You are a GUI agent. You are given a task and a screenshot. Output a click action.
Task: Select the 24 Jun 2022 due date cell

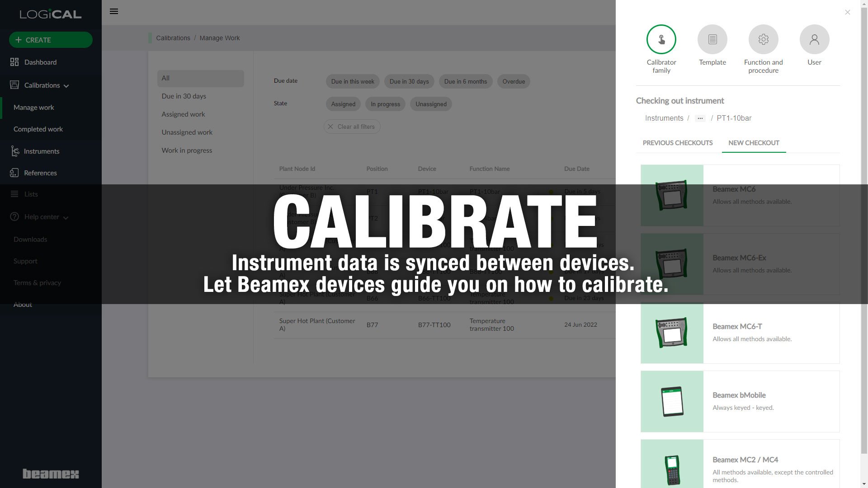pos(580,325)
